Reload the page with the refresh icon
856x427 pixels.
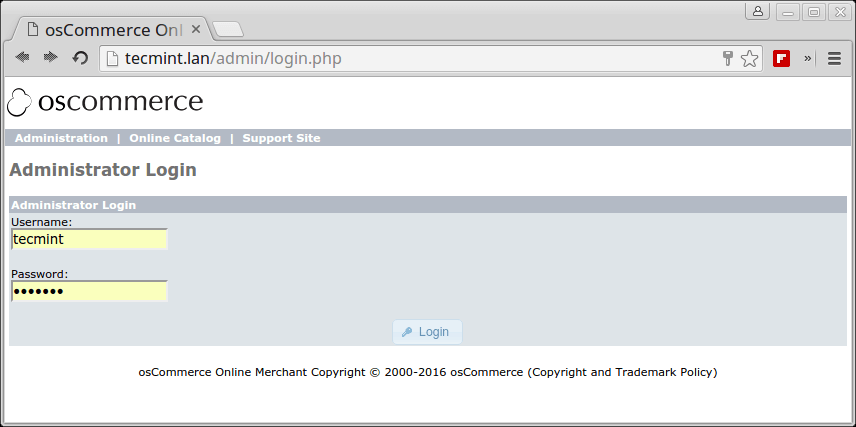pyautogui.click(x=80, y=57)
